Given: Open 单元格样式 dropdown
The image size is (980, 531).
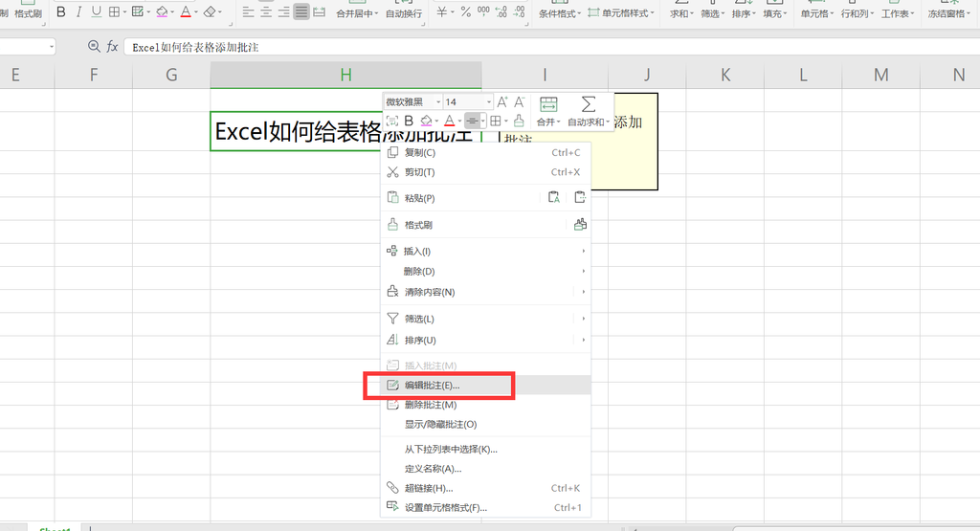Looking at the screenshot, I should [621, 13].
